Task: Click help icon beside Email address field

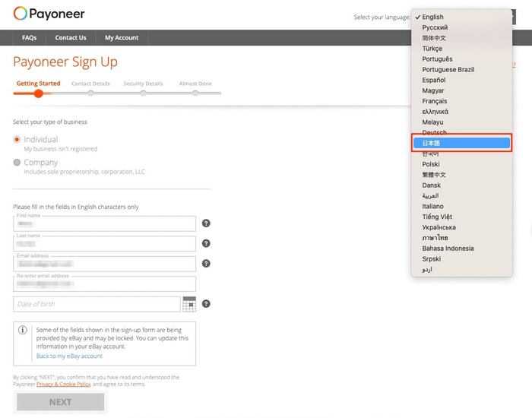Action: pyautogui.click(x=206, y=264)
